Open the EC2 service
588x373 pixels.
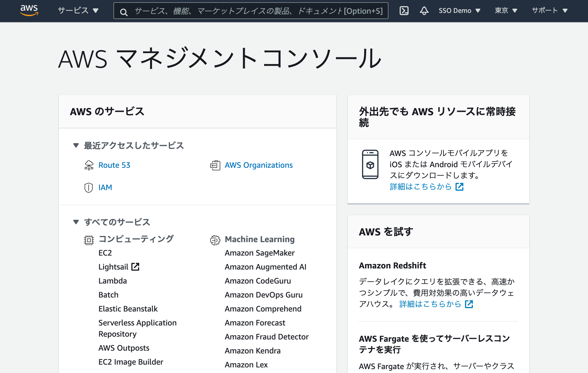pos(105,253)
